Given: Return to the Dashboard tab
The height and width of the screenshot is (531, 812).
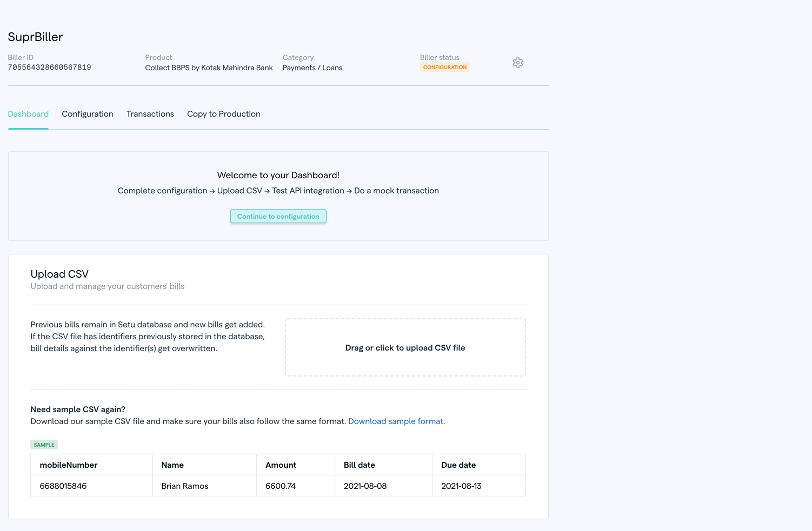Looking at the screenshot, I should pyautogui.click(x=28, y=114).
